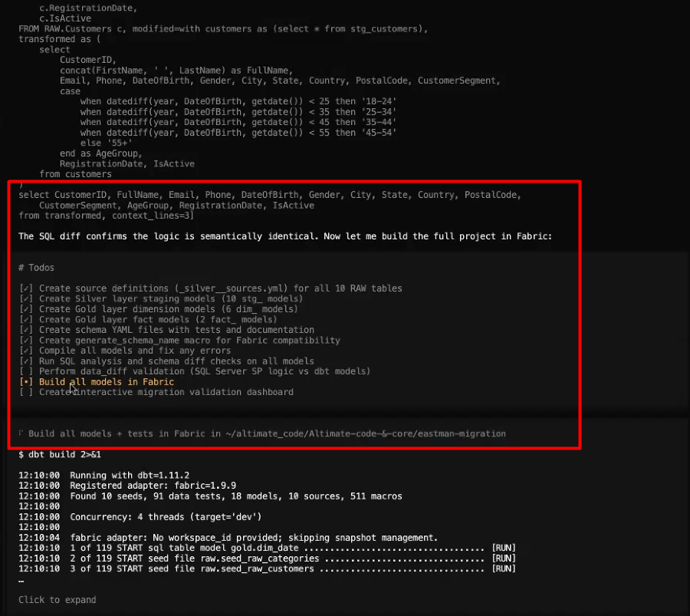Click the ellipsis below the dbt log lines
Viewport: 690px width, 616px height.
click(x=21, y=581)
